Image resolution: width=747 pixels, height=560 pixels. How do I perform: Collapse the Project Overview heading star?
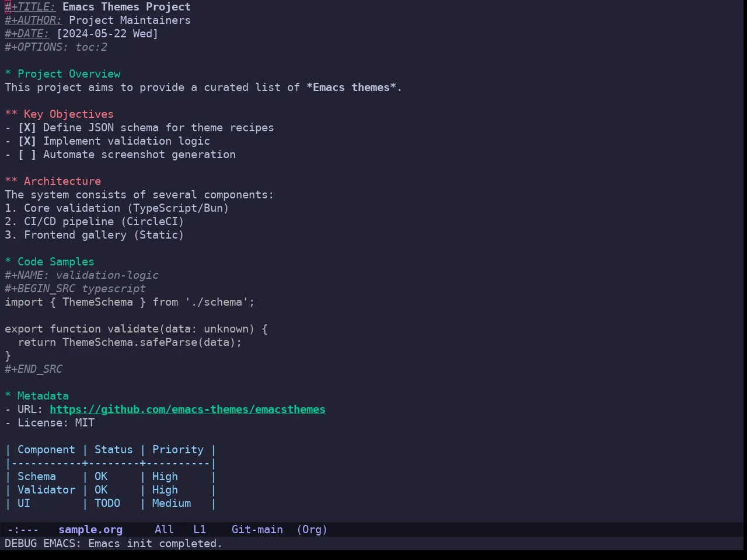(x=8, y=74)
